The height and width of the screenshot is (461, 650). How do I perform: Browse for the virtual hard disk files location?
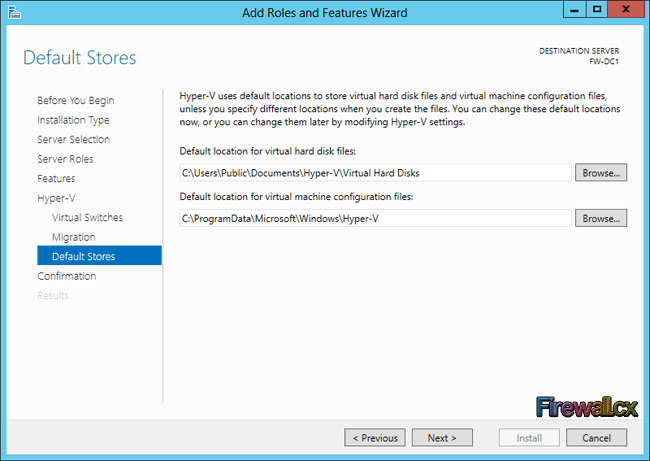(601, 172)
